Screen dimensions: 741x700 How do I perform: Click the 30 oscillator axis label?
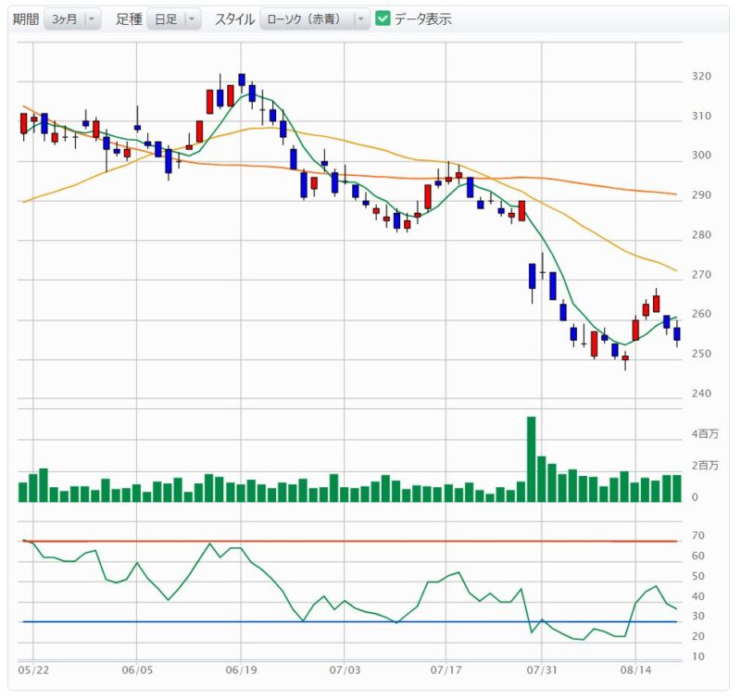point(698,617)
